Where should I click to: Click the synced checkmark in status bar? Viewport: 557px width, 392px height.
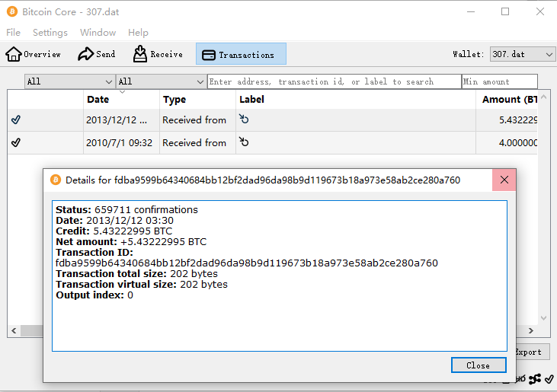549,379
